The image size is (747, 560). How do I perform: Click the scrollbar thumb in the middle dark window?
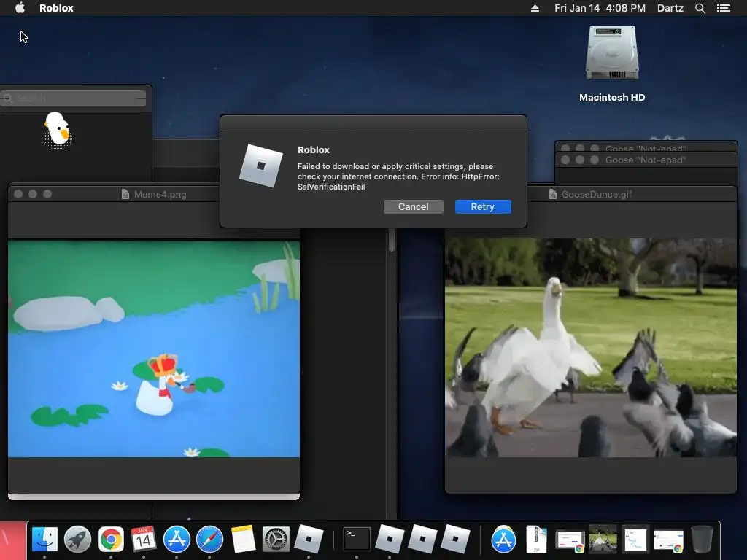point(392,239)
